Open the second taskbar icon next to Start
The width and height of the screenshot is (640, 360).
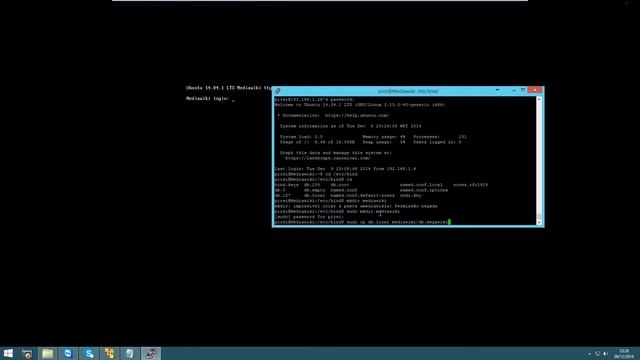click(x=27, y=353)
